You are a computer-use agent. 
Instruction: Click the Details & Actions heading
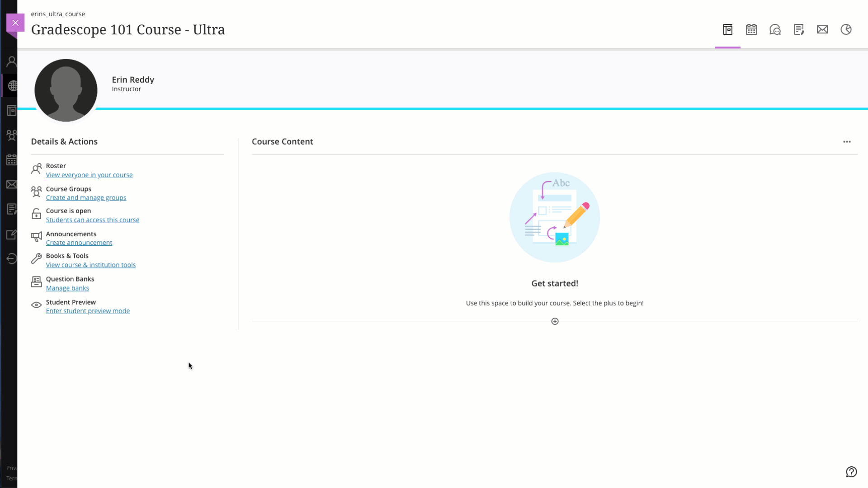[x=64, y=141]
